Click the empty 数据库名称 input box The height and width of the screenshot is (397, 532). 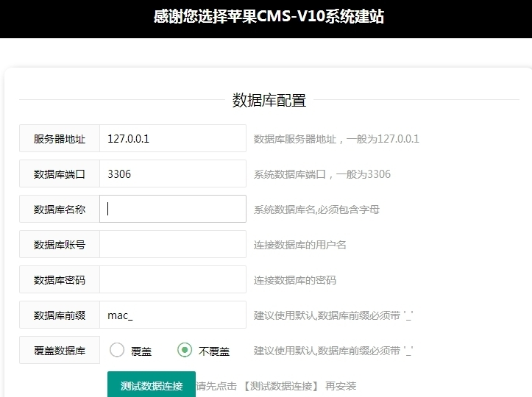[x=172, y=209]
